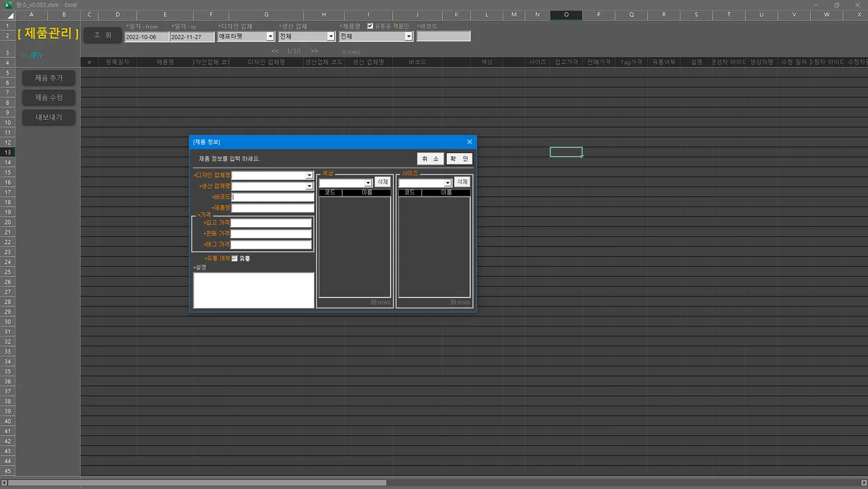The height and width of the screenshot is (489, 868).
Task: Click the 판매가격 table column header
Action: pos(598,62)
